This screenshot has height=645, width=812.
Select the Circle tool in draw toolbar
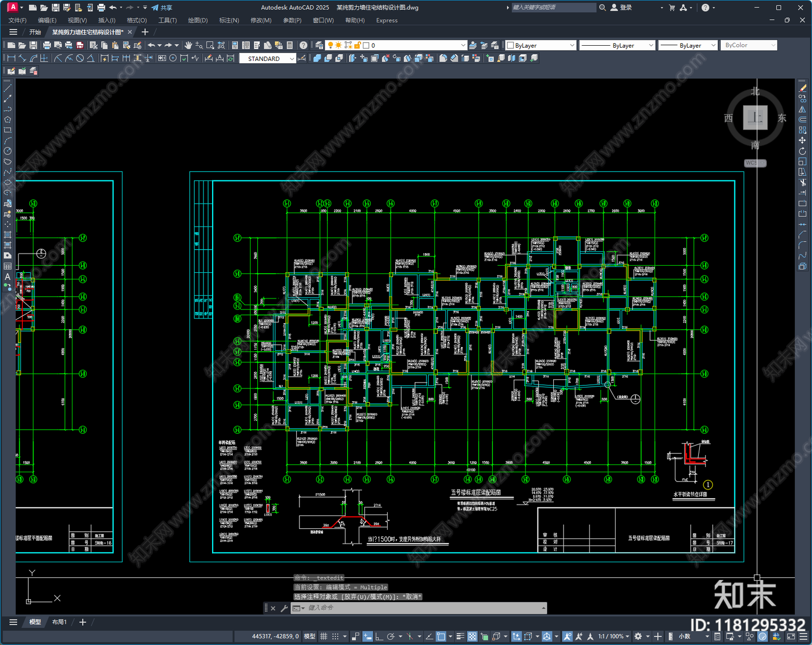(x=8, y=151)
